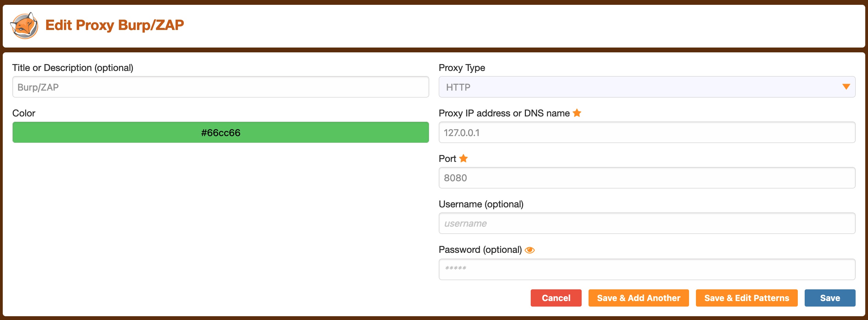Click the Password input field

pos(647,269)
